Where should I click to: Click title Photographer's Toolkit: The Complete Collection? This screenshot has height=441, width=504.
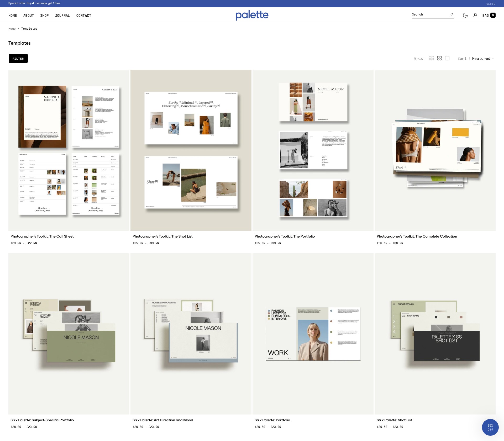417,236
